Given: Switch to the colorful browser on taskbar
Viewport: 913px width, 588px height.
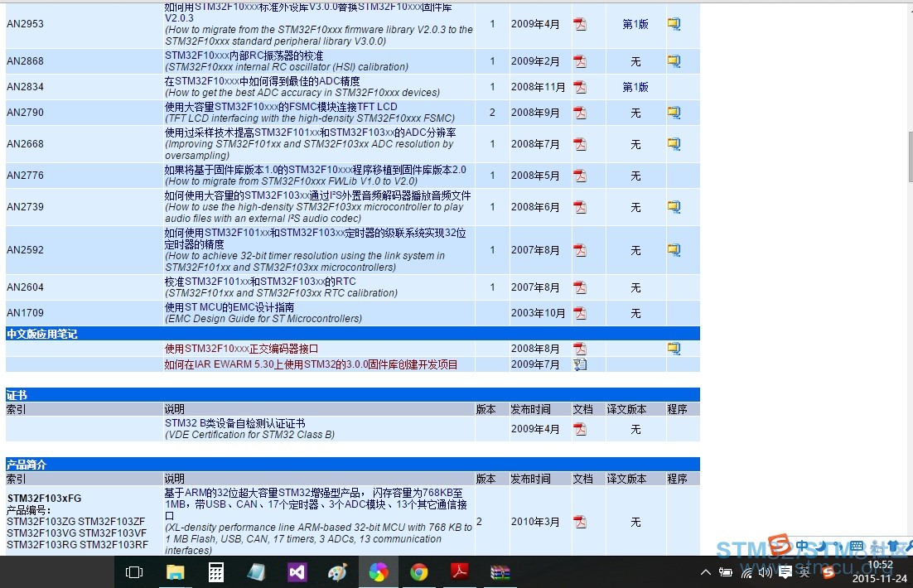Looking at the screenshot, I should tap(379, 572).
